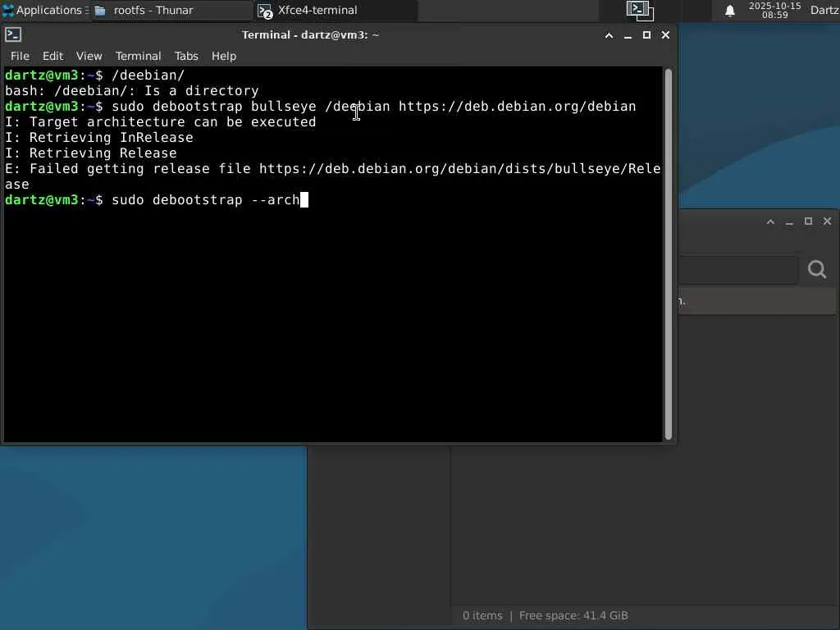The image size is (840, 630).
Task: Open the Edit menu in Terminal
Action: coord(52,56)
